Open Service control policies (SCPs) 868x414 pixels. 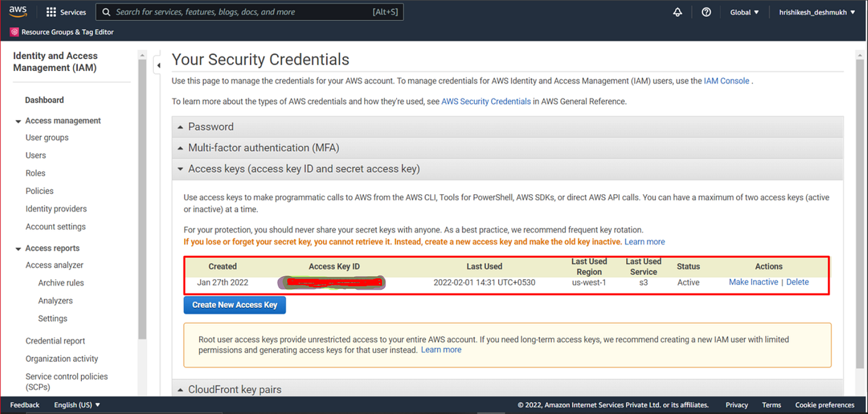coord(66,382)
